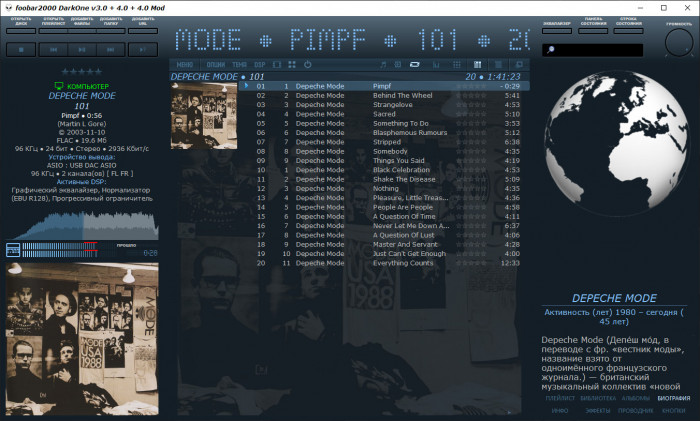700x421 pixels.
Task: Toggle the Эквалайзер button
Action: tap(557, 31)
